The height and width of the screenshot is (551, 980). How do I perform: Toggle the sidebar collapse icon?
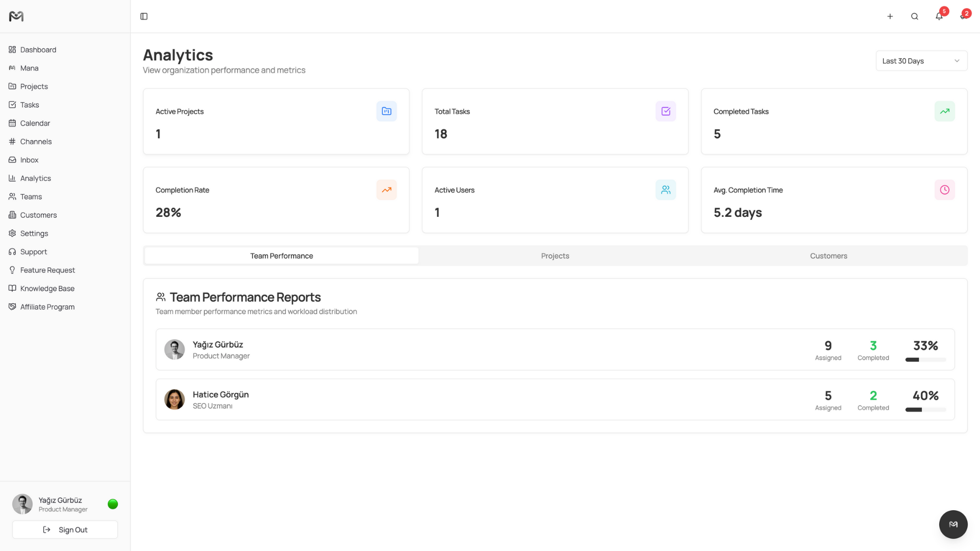(x=144, y=16)
